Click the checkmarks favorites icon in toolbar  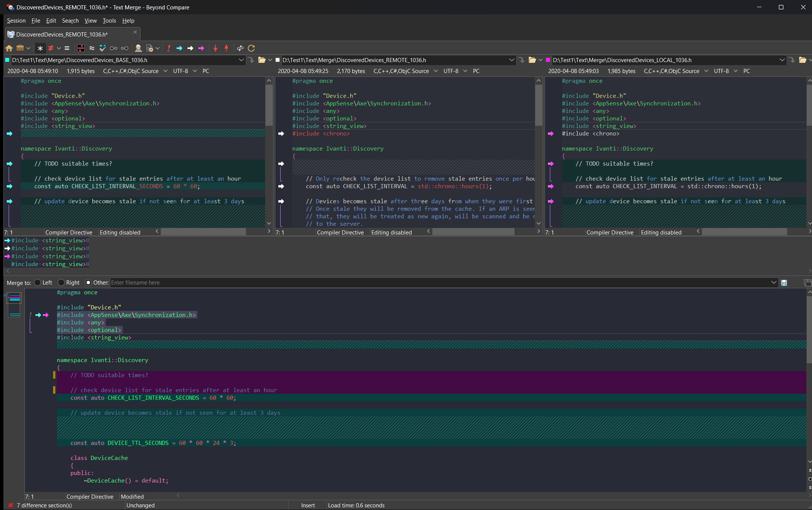click(x=102, y=48)
